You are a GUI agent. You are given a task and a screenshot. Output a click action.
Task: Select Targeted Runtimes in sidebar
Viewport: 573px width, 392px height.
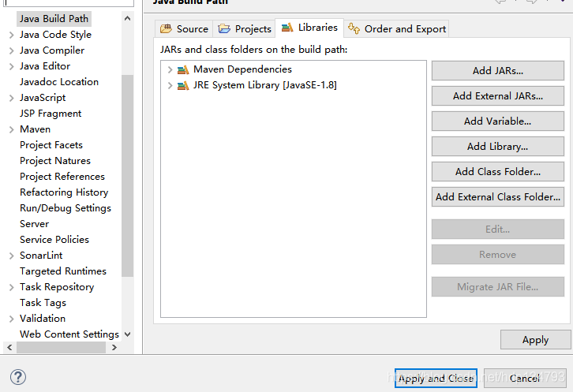click(x=63, y=271)
